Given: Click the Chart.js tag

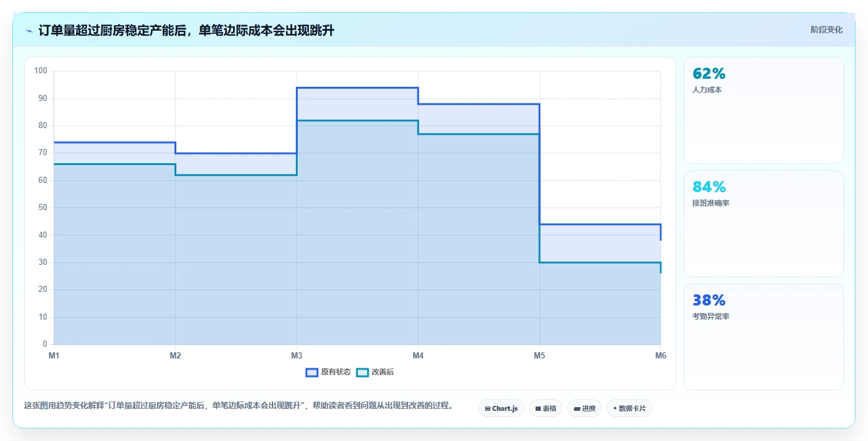Looking at the screenshot, I should 501,408.
